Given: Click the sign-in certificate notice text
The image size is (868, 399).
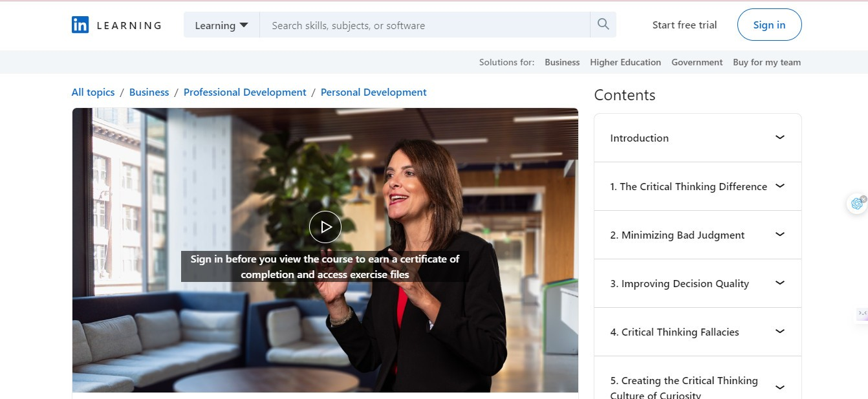Looking at the screenshot, I should pyautogui.click(x=325, y=266).
